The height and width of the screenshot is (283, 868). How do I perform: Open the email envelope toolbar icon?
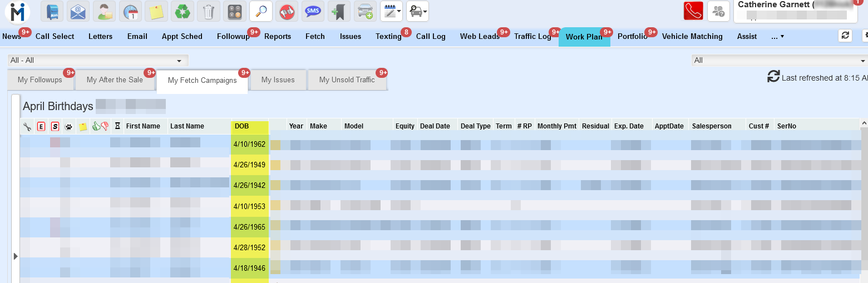pos(78,11)
